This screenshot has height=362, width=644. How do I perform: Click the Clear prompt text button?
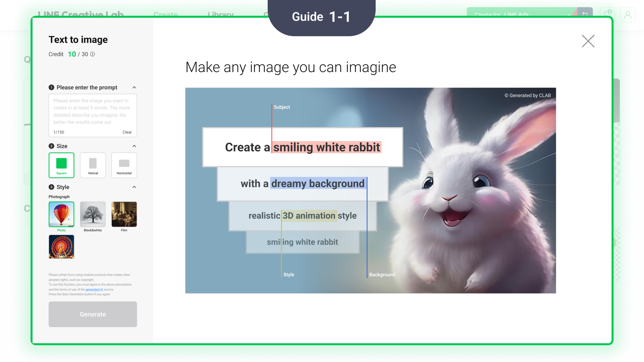(127, 132)
